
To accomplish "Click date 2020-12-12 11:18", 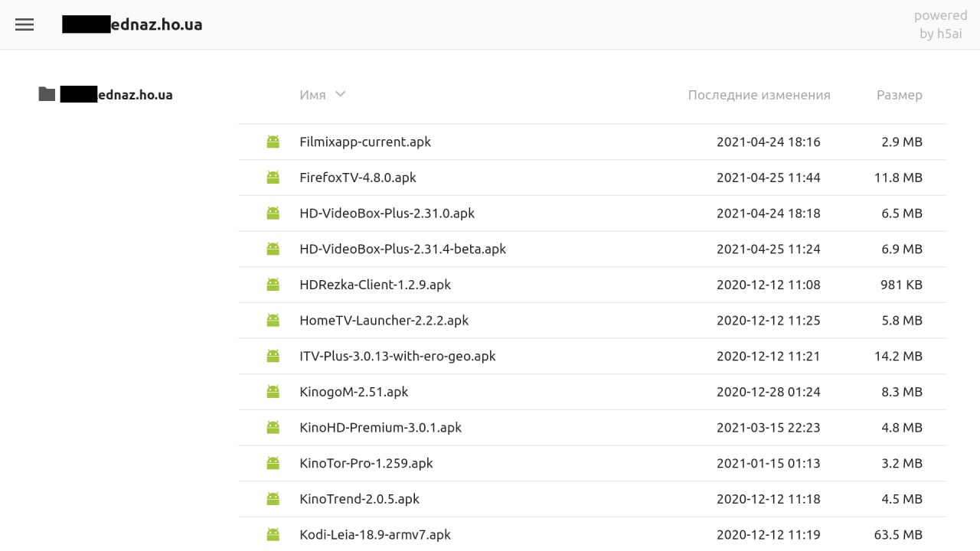I will click(768, 499).
